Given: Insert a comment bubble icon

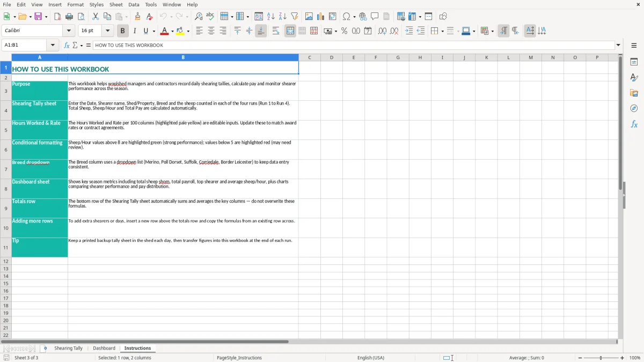Looking at the screenshot, I should point(375,17).
